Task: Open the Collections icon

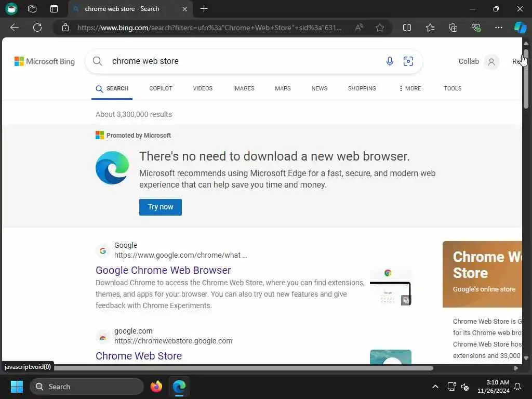Action: [453, 28]
